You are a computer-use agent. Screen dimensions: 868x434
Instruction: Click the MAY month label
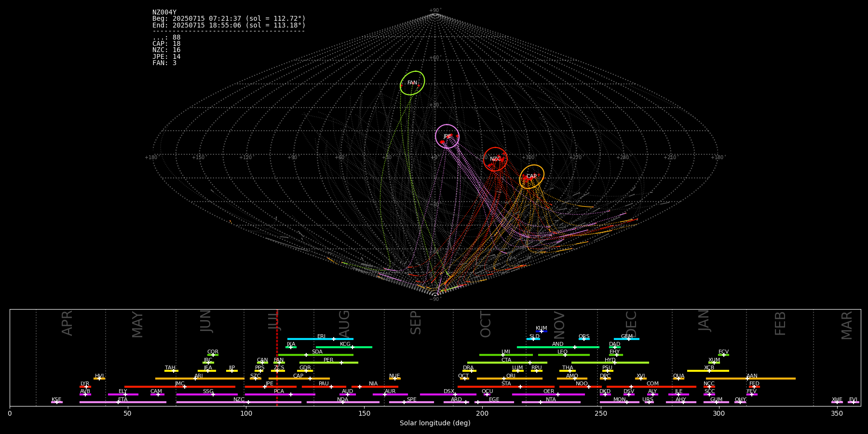137,325
